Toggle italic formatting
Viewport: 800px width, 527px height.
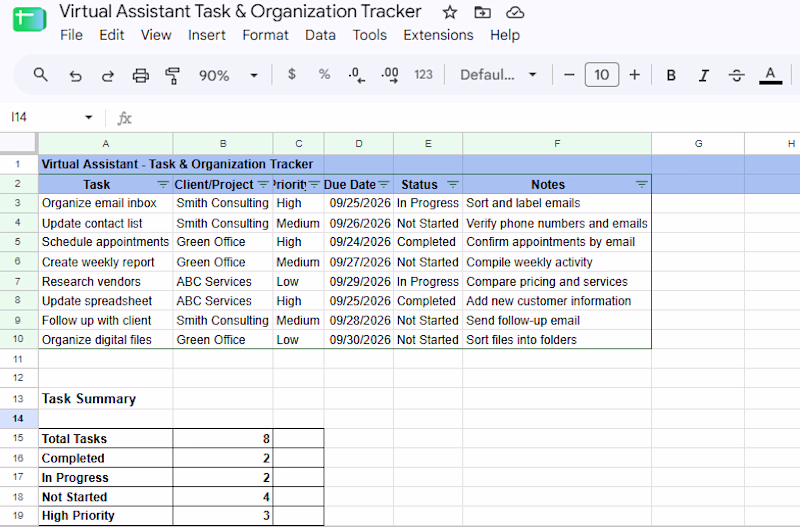pyautogui.click(x=704, y=76)
